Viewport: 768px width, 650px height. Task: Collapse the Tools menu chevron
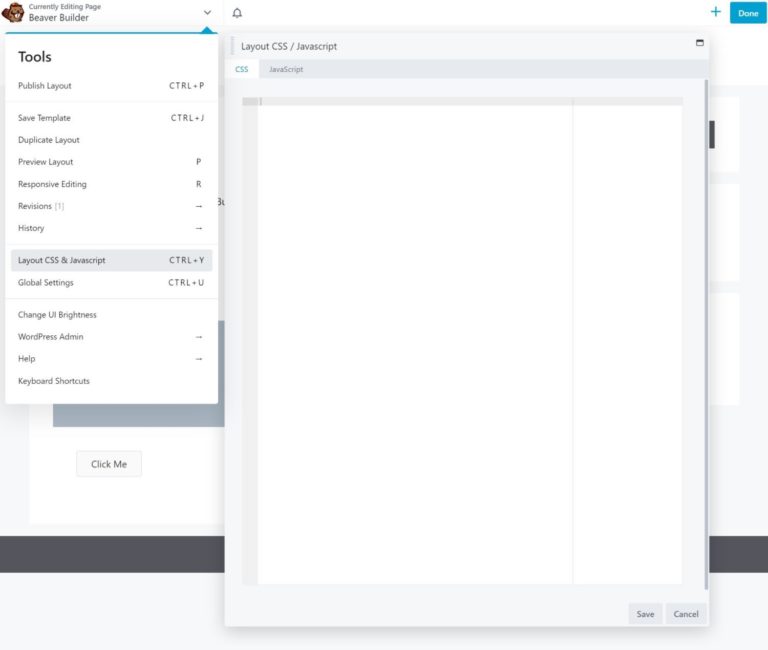207,13
